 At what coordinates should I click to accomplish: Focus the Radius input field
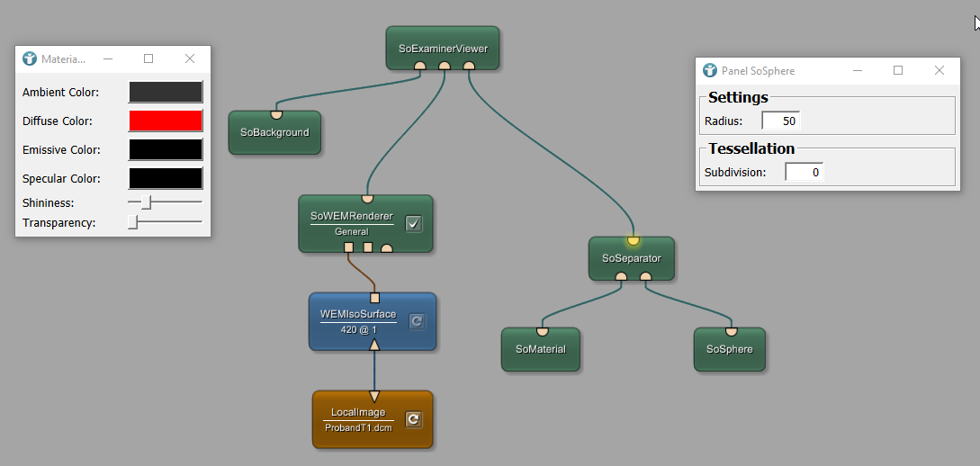pyautogui.click(x=780, y=121)
